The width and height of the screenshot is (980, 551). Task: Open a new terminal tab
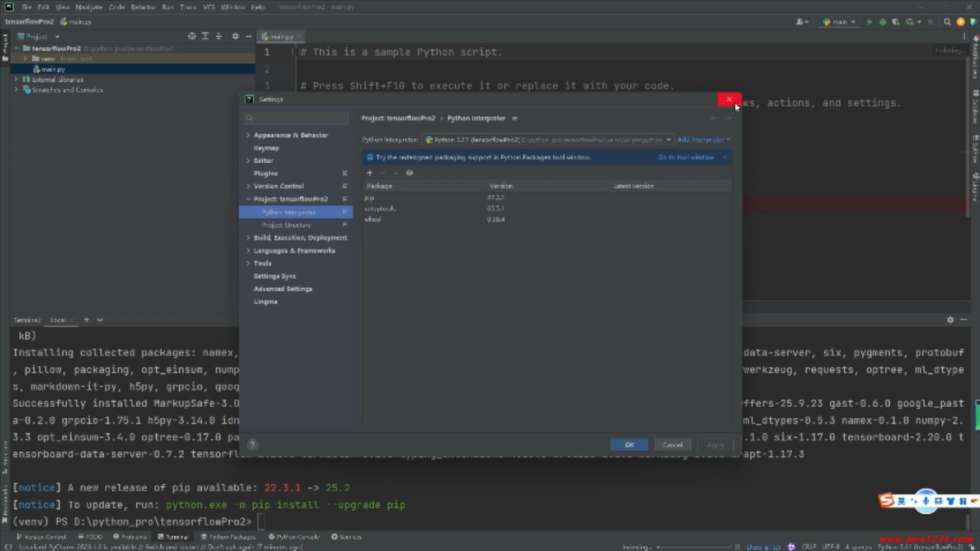[86, 320]
